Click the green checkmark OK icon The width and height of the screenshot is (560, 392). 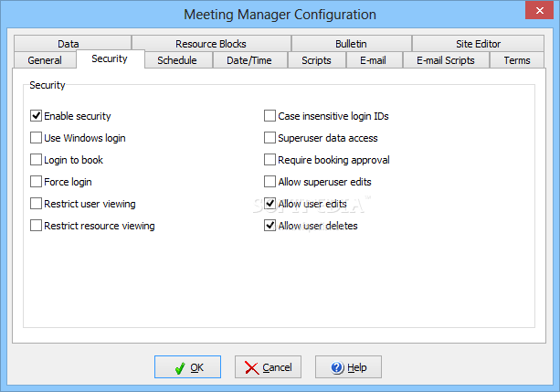(180, 367)
